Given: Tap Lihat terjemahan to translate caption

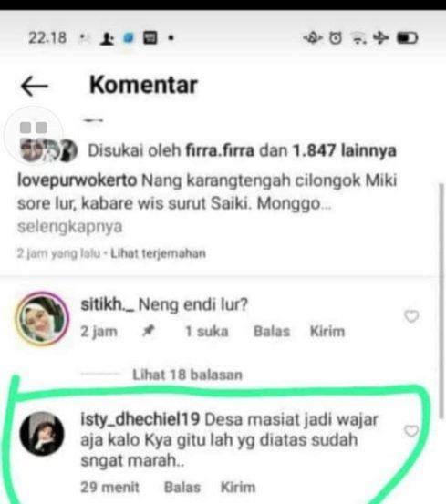Looking at the screenshot, I should click(x=158, y=253).
